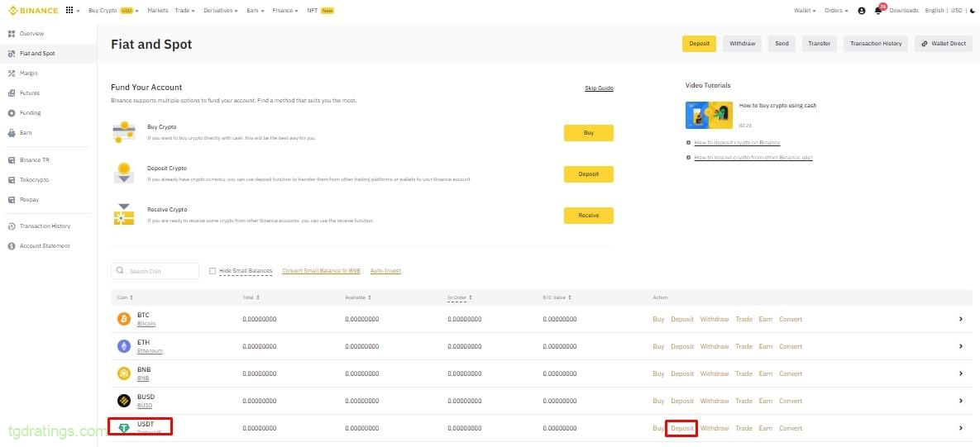Click the yellow Buy button
Viewport: 980px width, 447px height.
tap(588, 133)
